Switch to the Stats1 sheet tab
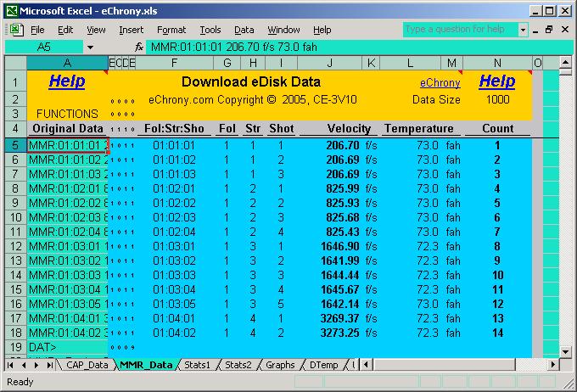The width and height of the screenshot is (577, 392). (198, 365)
